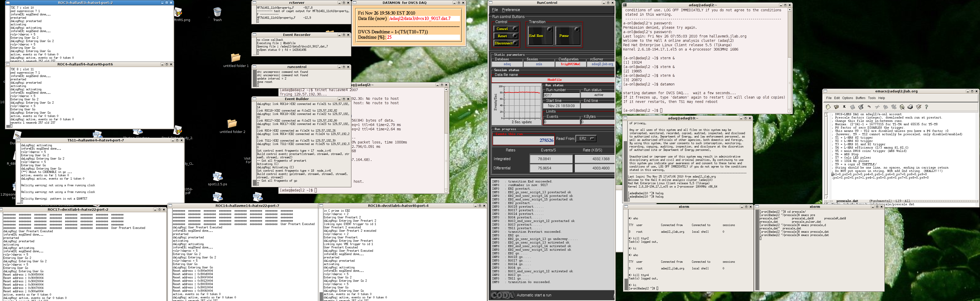Open the Buffers menu in emacs
This screenshot has width=980, height=301.
click(861, 98)
